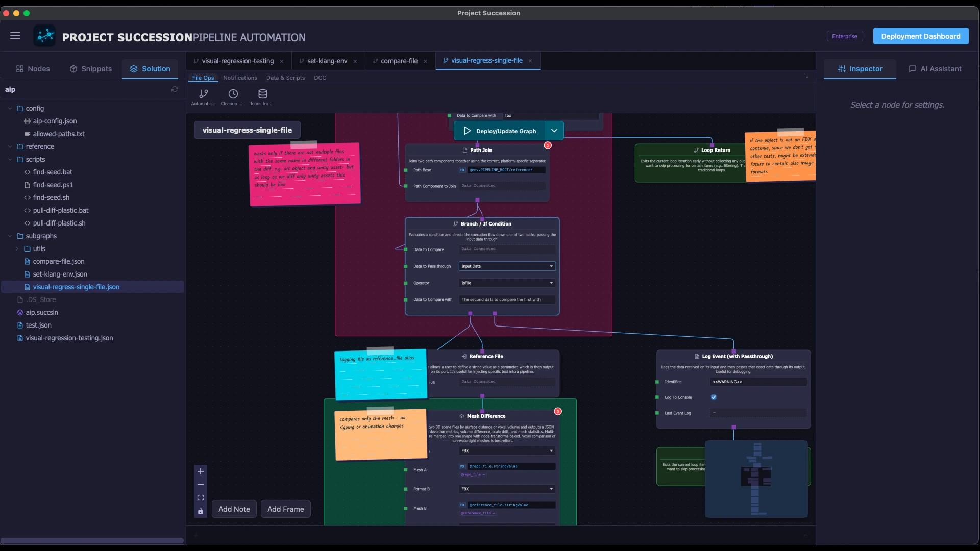
Task: Switch to the Nodes tab
Action: (x=33, y=69)
